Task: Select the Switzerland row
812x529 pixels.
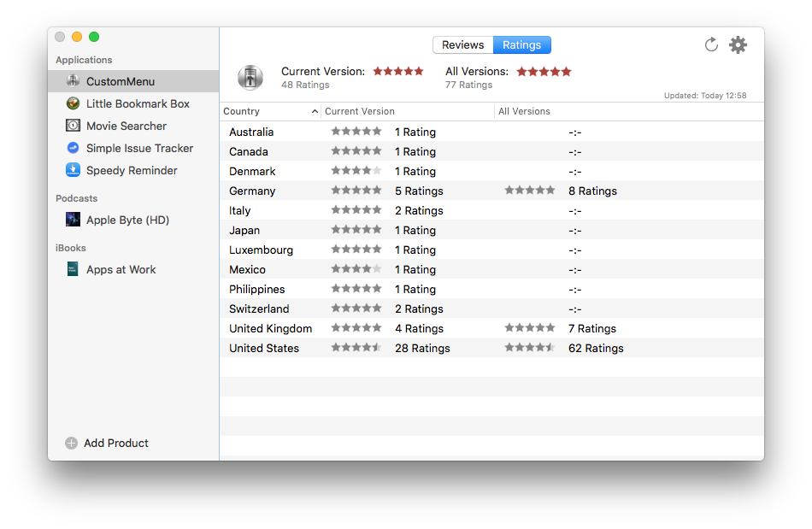Action: click(492, 309)
